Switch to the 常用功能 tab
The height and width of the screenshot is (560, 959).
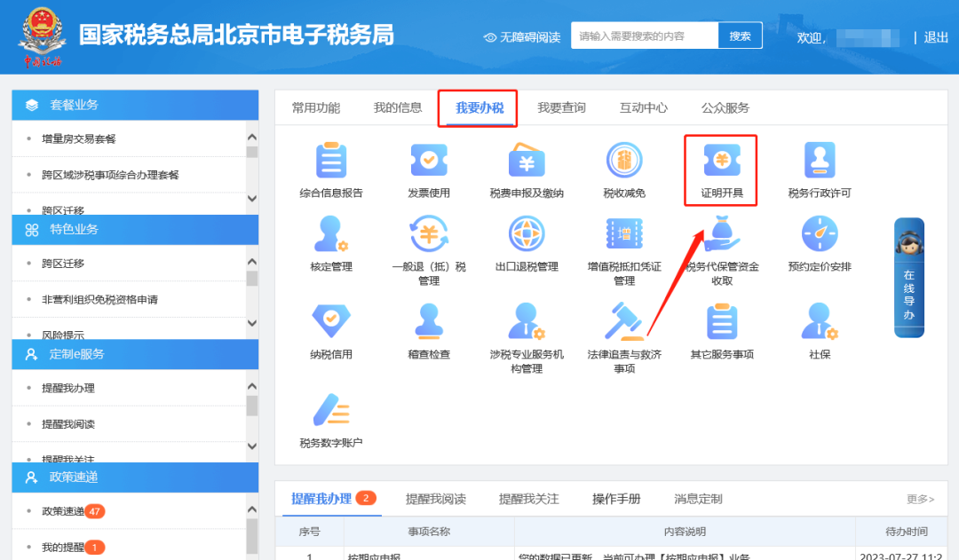pyautogui.click(x=315, y=108)
